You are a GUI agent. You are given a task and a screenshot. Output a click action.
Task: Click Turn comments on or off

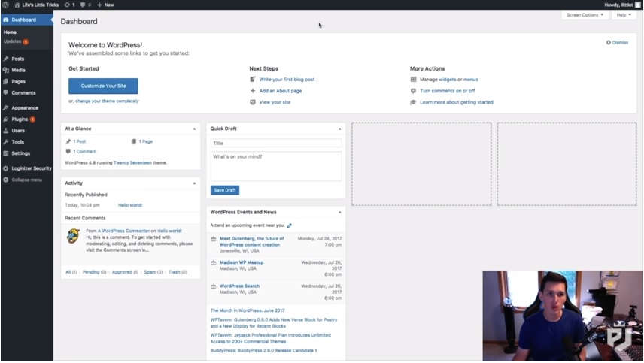pyautogui.click(x=448, y=91)
